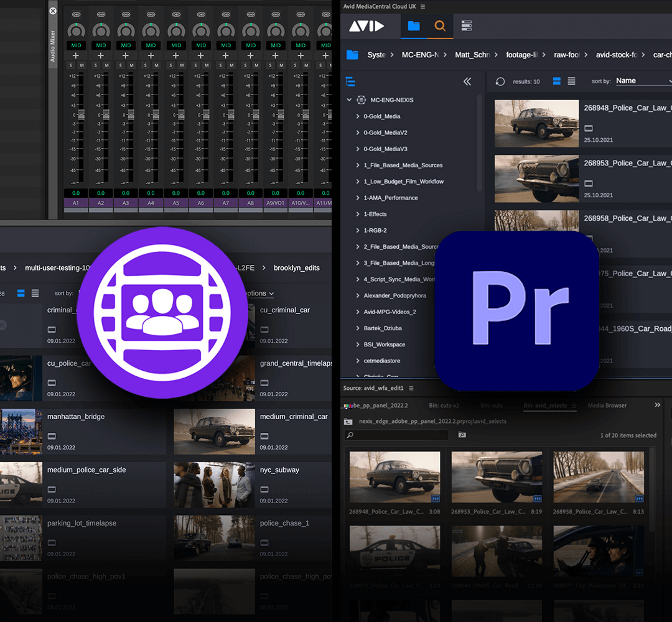
Task: Collapse the MC-ENG-NEXIS tree root
Action: (350, 100)
